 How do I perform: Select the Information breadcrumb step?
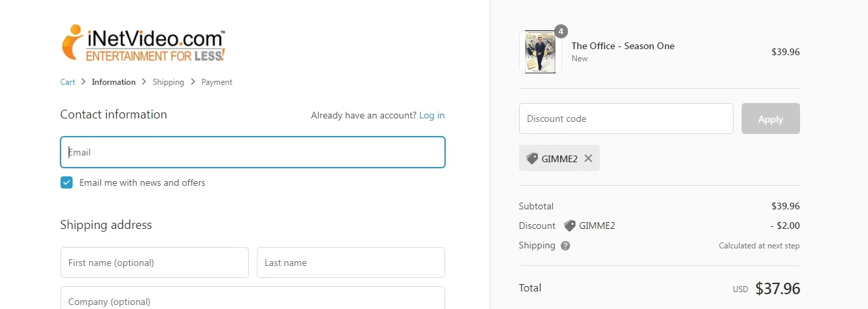114,82
